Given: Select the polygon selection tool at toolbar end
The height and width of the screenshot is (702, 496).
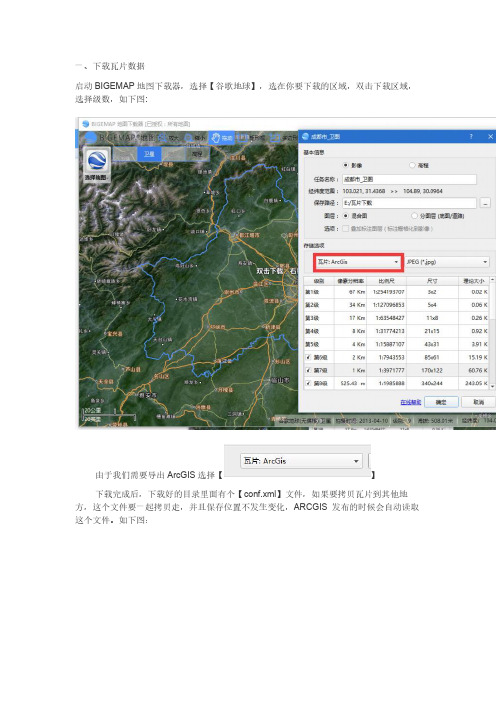Looking at the screenshot, I should click(283, 138).
